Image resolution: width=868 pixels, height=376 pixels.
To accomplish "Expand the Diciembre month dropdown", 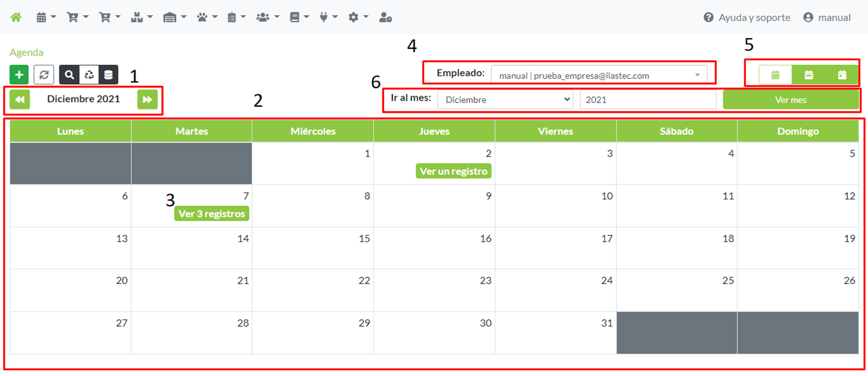I will [505, 100].
